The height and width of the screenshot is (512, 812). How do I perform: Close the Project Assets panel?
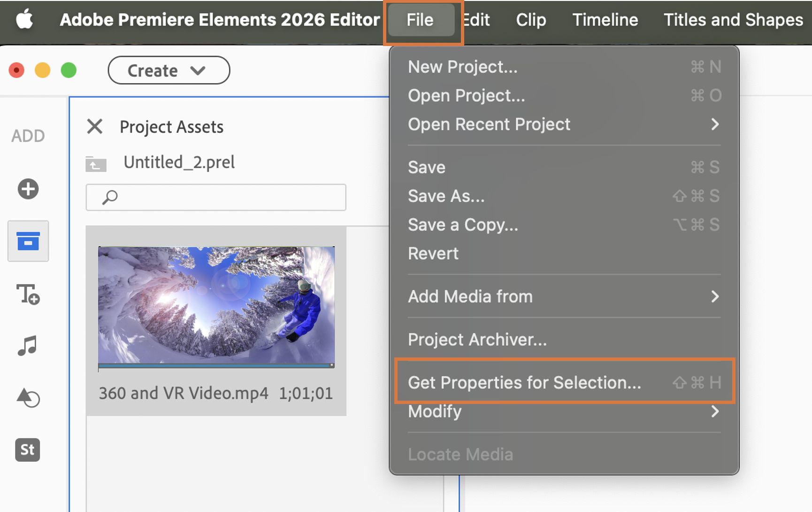95,126
